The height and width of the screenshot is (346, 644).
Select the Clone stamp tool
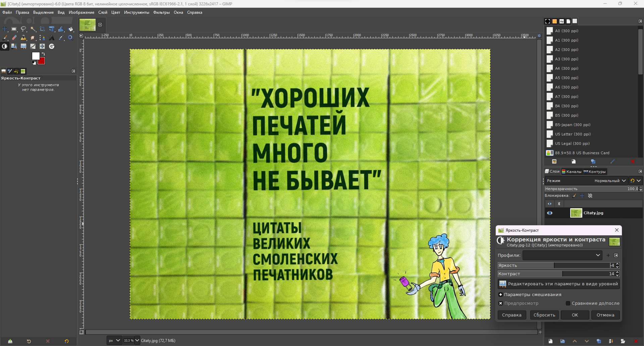click(x=23, y=38)
